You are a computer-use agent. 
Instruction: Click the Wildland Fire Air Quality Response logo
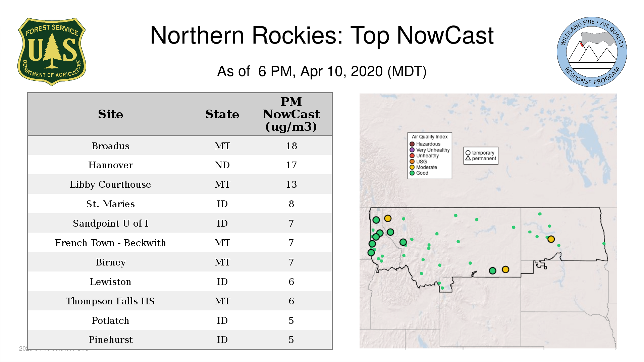tap(592, 52)
